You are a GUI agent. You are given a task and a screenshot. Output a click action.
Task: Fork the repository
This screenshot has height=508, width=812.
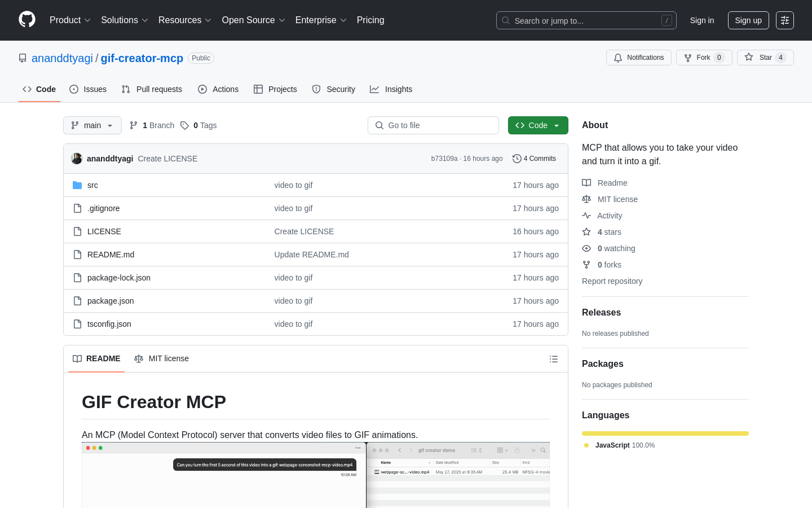tap(704, 58)
